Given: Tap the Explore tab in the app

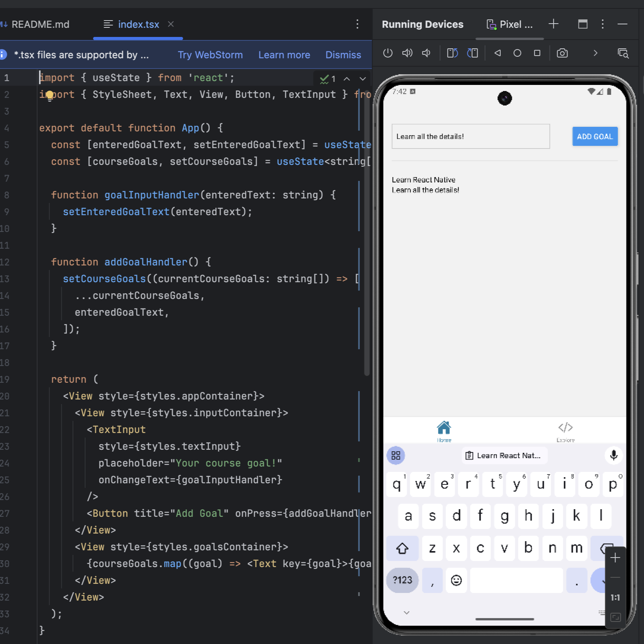Looking at the screenshot, I should (x=566, y=431).
